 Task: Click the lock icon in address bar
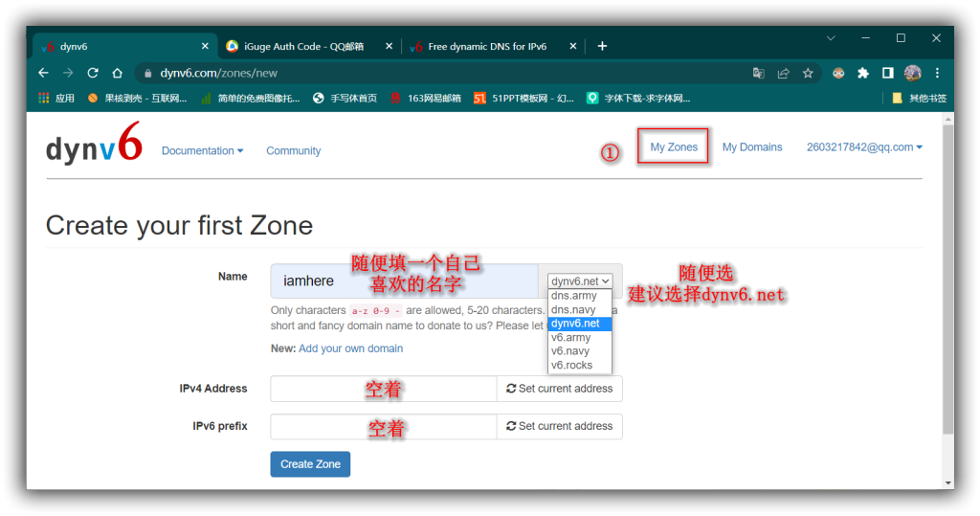(148, 73)
